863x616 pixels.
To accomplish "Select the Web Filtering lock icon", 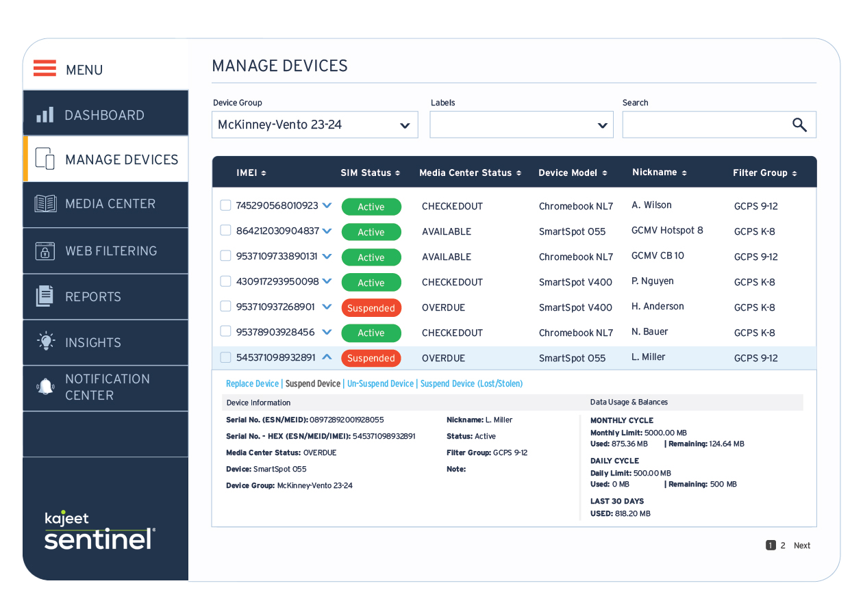I will 45,251.
